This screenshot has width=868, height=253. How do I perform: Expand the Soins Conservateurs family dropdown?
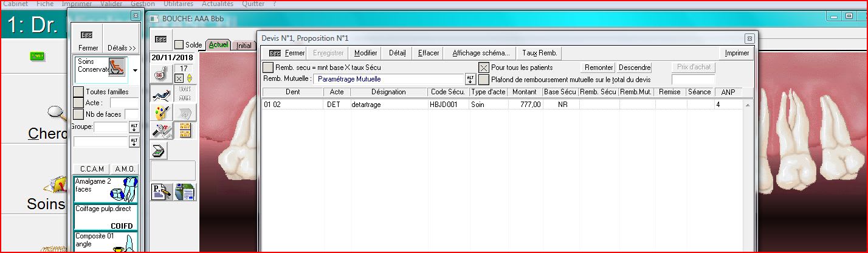(x=134, y=70)
